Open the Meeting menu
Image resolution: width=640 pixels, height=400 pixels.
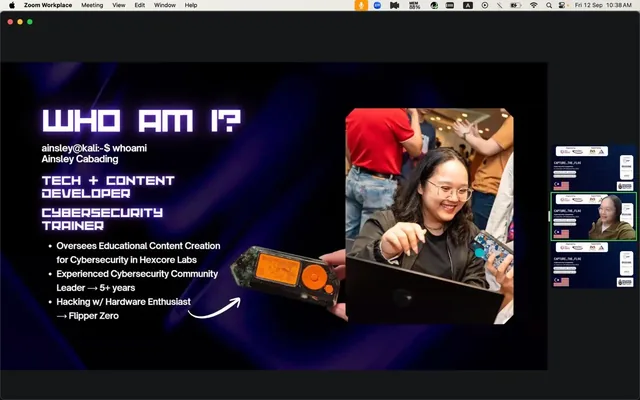pyautogui.click(x=92, y=5)
